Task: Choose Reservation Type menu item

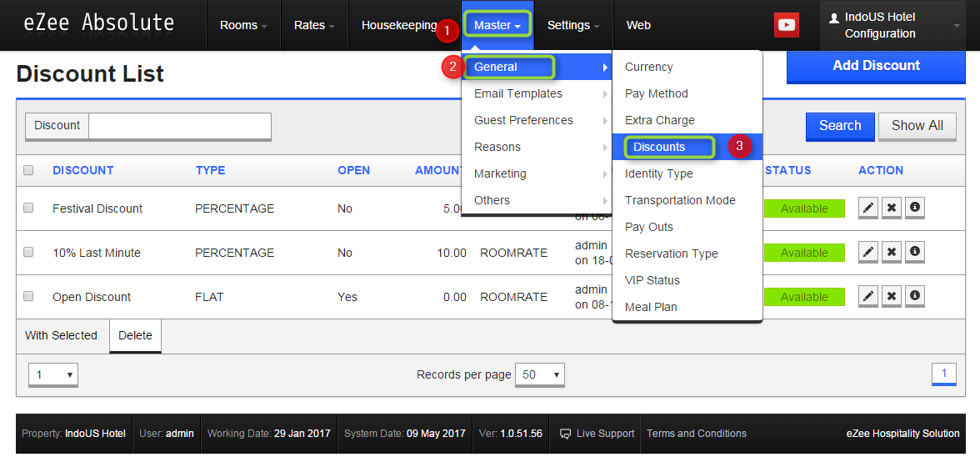Action: click(x=687, y=254)
